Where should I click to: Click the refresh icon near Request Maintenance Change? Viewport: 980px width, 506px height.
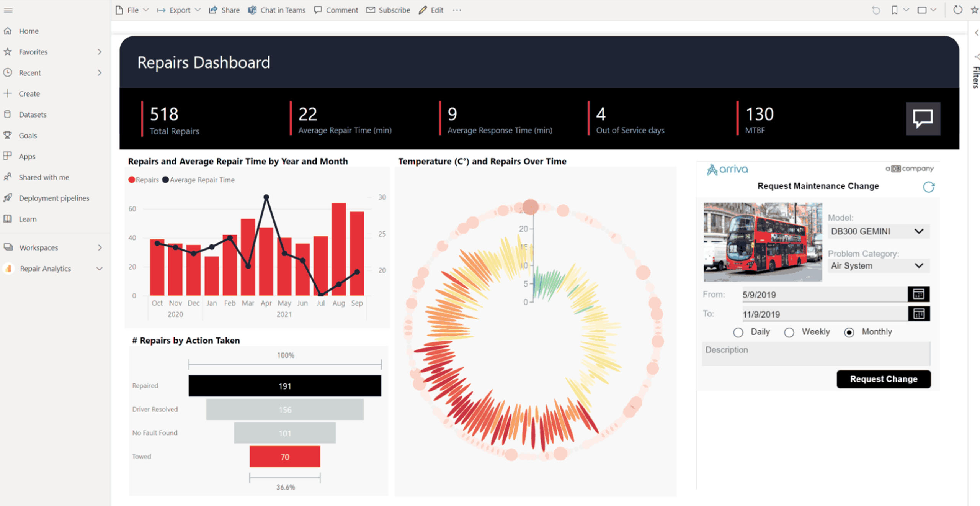[x=929, y=186]
